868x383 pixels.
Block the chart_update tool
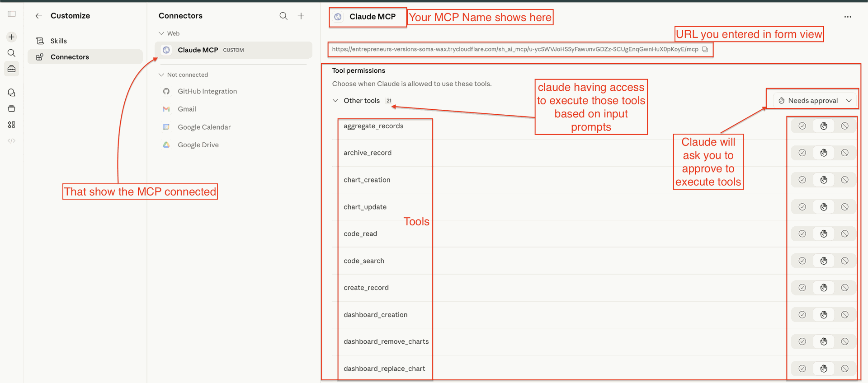pyautogui.click(x=844, y=207)
